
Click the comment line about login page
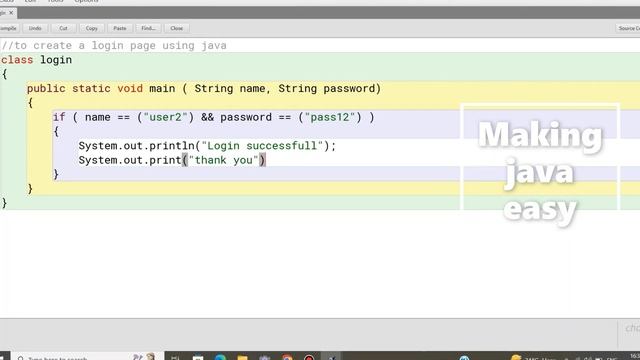[x=114, y=45]
